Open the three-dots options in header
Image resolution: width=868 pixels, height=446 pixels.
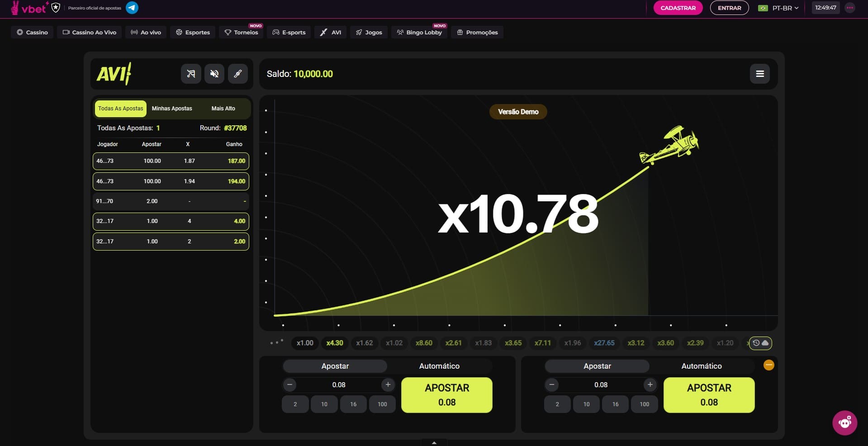pyautogui.click(x=850, y=8)
